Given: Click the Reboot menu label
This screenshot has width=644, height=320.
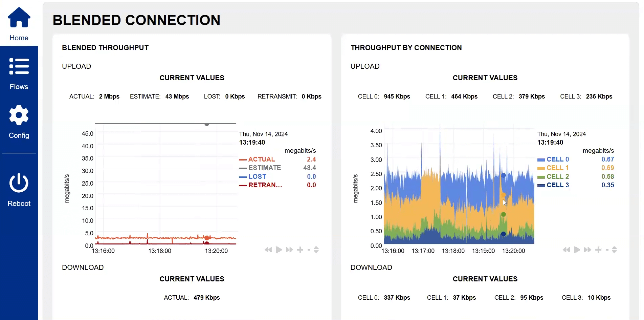Looking at the screenshot, I should (x=19, y=204).
